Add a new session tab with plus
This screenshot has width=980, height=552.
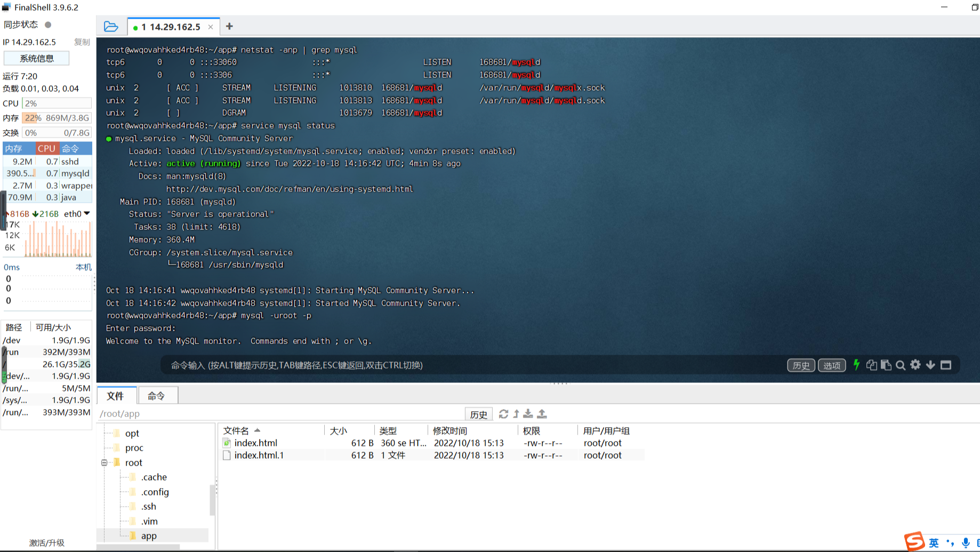click(229, 26)
